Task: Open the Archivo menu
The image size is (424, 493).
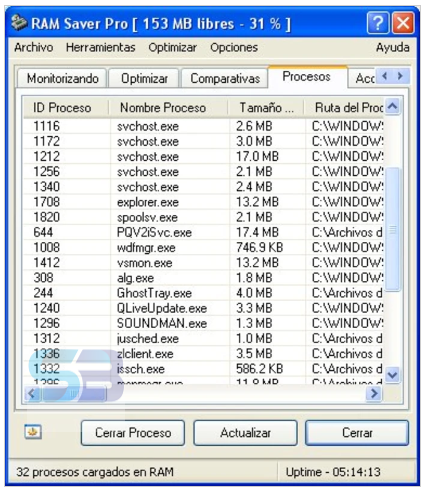Action: pyautogui.click(x=33, y=47)
